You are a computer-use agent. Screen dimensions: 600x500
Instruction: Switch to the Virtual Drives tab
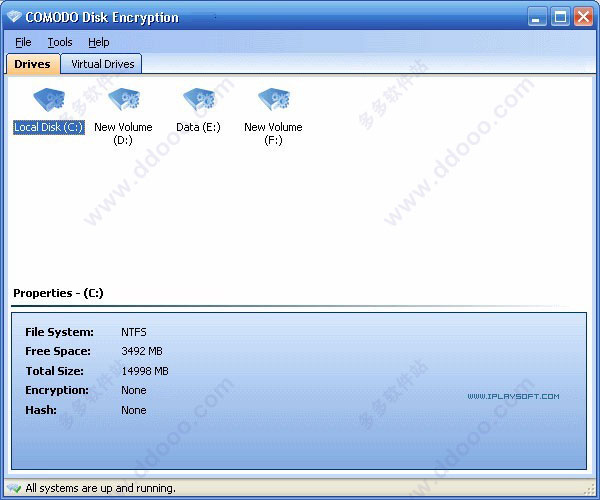[x=103, y=64]
